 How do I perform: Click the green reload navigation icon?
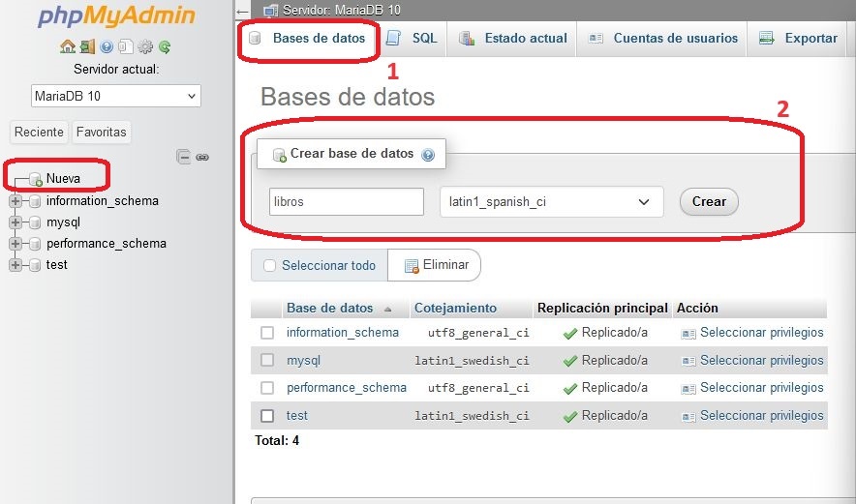[x=166, y=46]
